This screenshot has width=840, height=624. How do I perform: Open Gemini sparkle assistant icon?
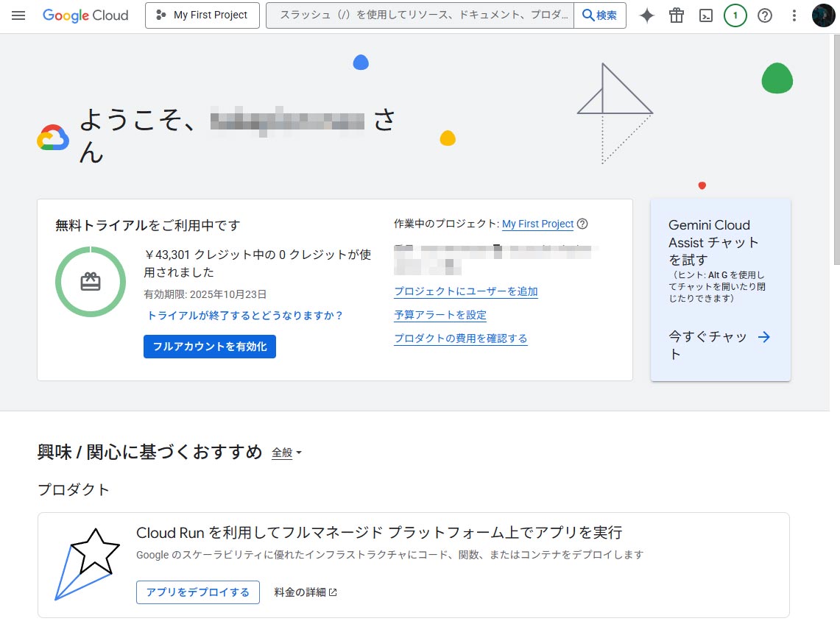click(x=647, y=15)
